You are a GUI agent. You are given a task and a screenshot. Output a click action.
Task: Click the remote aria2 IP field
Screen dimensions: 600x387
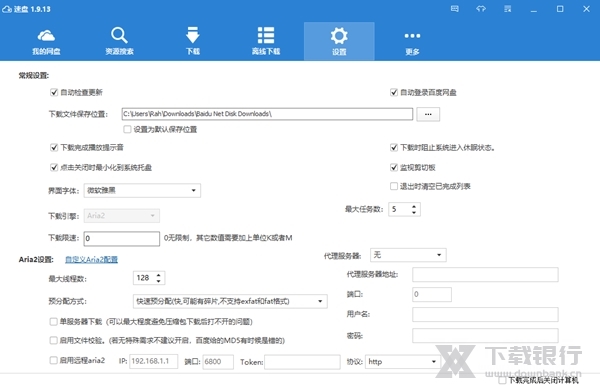tap(153, 362)
